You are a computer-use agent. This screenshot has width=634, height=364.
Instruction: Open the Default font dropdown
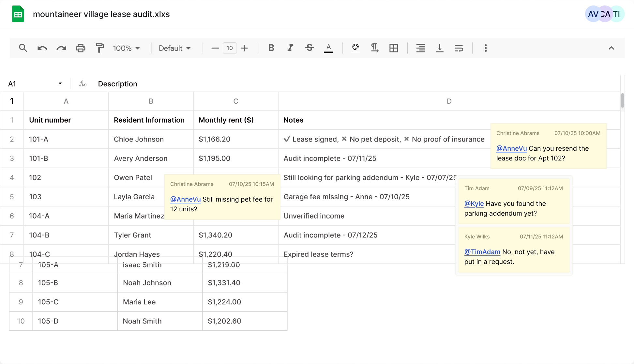point(175,48)
